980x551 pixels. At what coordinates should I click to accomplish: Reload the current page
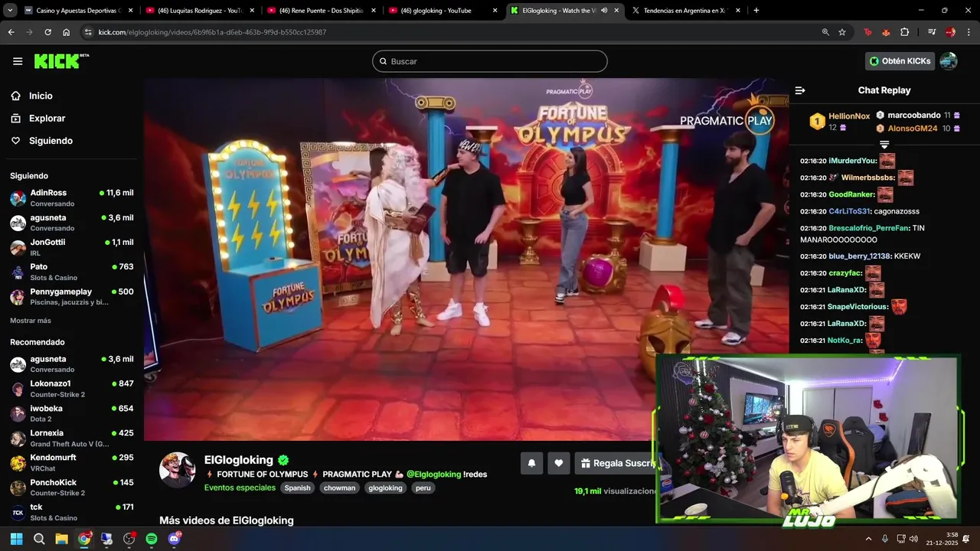click(47, 32)
